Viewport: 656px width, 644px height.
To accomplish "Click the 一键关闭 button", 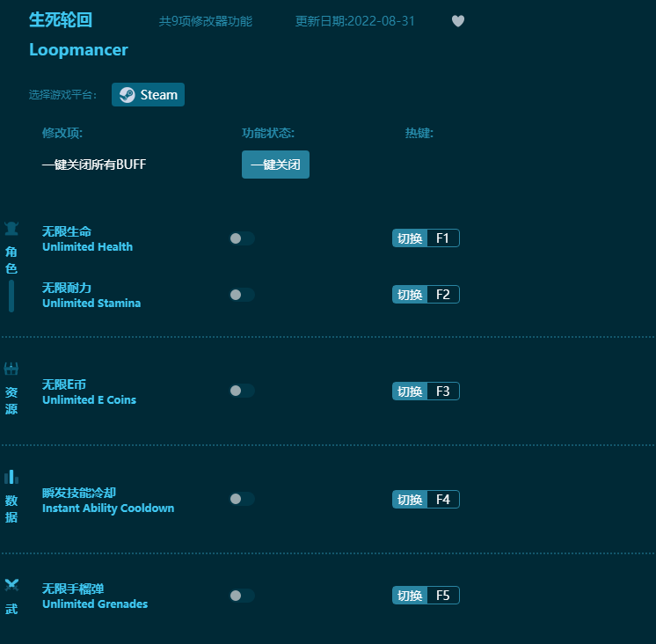I will point(276,165).
